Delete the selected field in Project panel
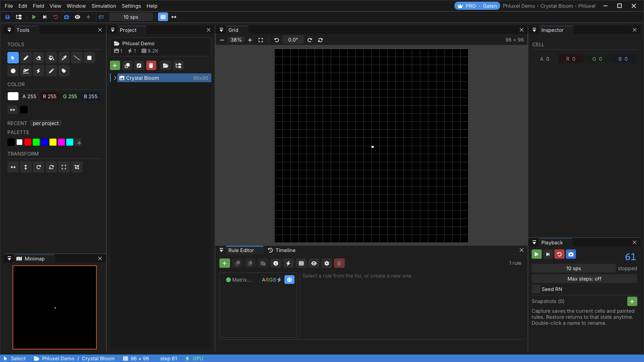This screenshot has width=644, height=362. pyautogui.click(x=151, y=66)
